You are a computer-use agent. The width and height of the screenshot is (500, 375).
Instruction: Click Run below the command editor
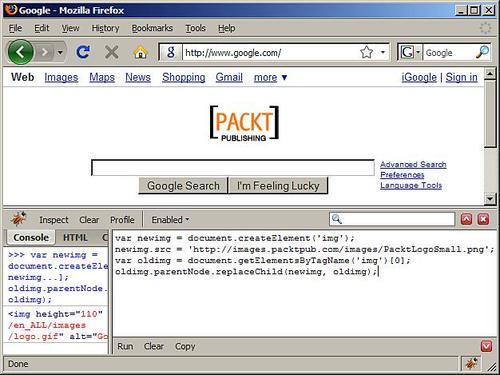[125, 347]
